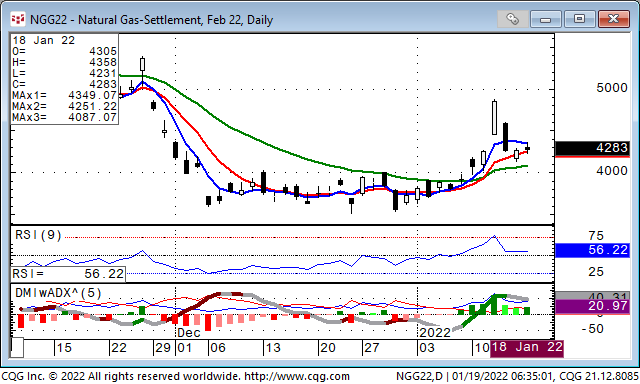Click the NGG22,D timestamp status text
Viewport: 640px width, 384px height.
pos(517,376)
